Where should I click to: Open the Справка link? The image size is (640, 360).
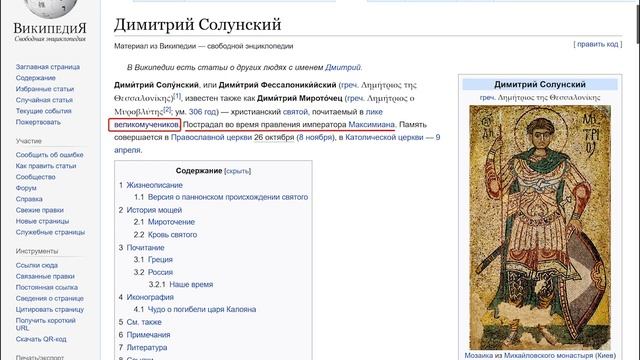(x=29, y=199)
